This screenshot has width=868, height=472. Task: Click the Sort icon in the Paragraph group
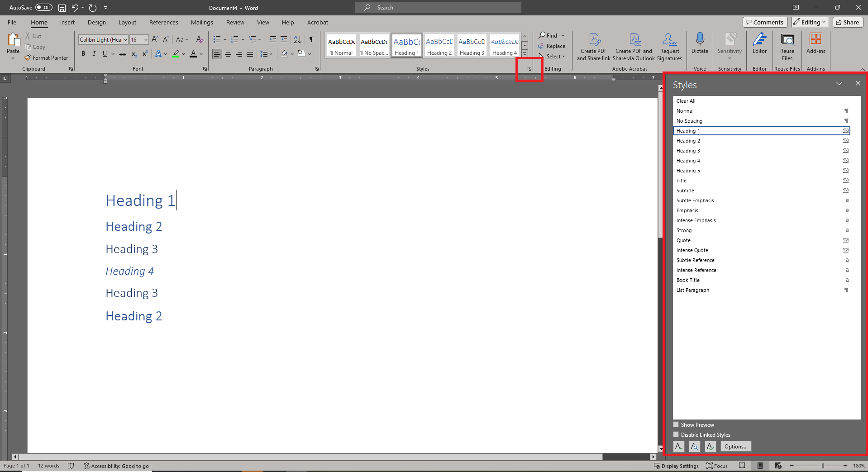(x=297, y=39)
